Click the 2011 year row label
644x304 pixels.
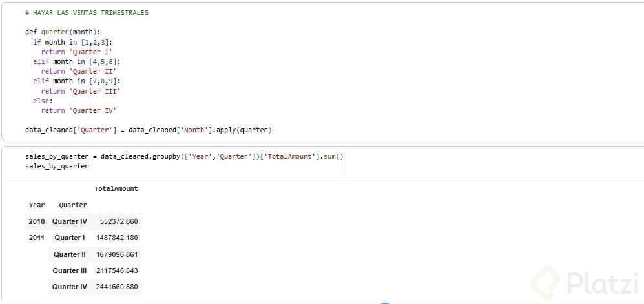coord(37,238)
